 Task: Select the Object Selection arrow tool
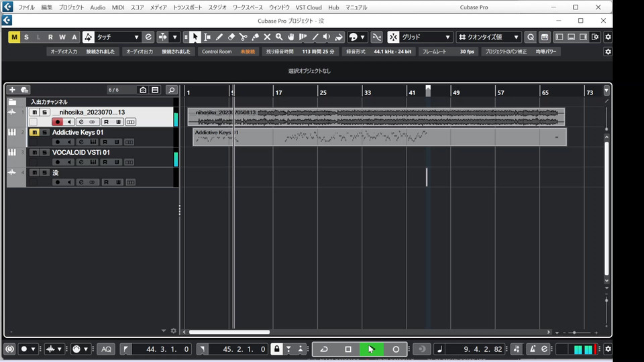coord(195,37)
